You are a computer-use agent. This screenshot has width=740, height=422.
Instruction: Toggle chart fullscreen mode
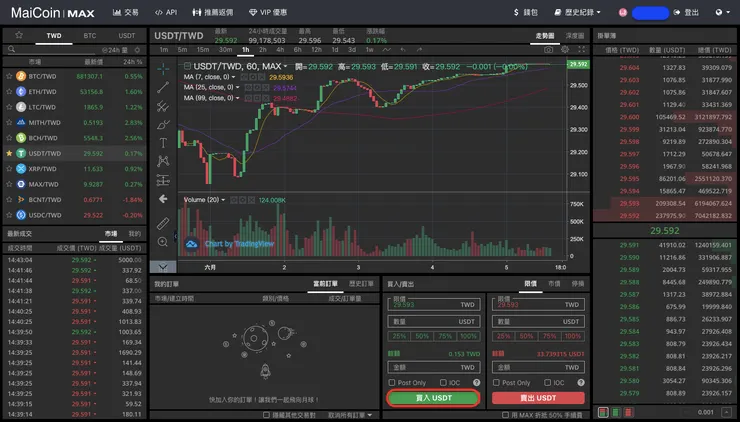(x=581, y=50)
